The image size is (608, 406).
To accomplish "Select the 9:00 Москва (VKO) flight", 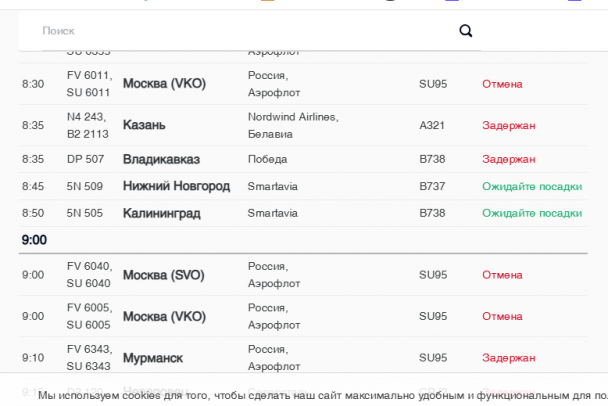I will pos(164,316).
